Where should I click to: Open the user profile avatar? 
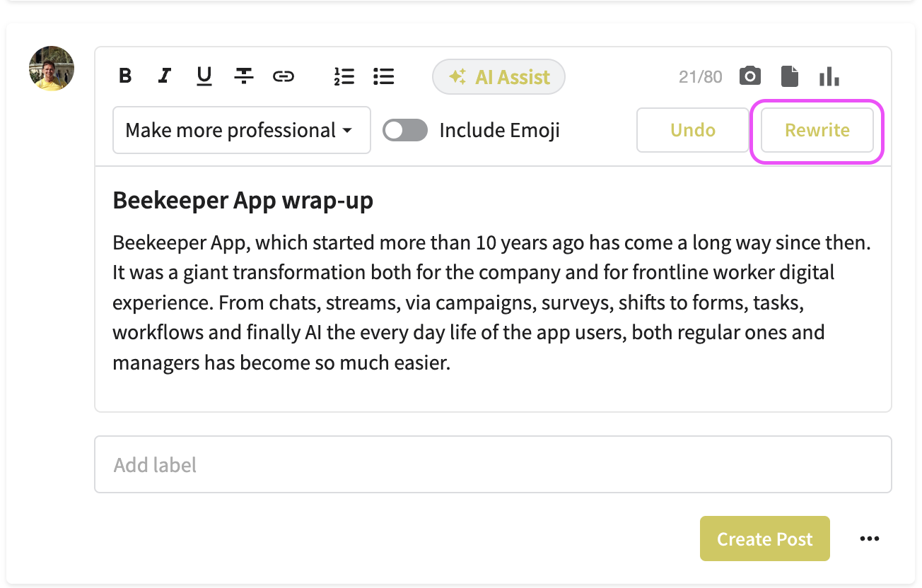coord(52,69)
